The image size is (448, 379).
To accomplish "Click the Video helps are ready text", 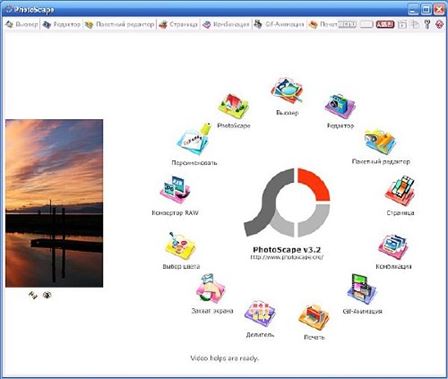I will [225, 358].
